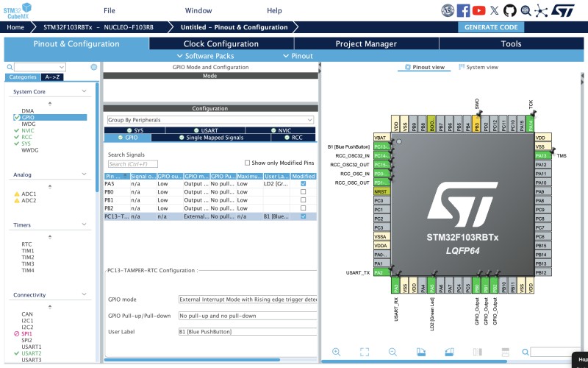Screen dimensions: 588x368
Task: Switch to Clock Configuration tab
Action: [221, 43]
